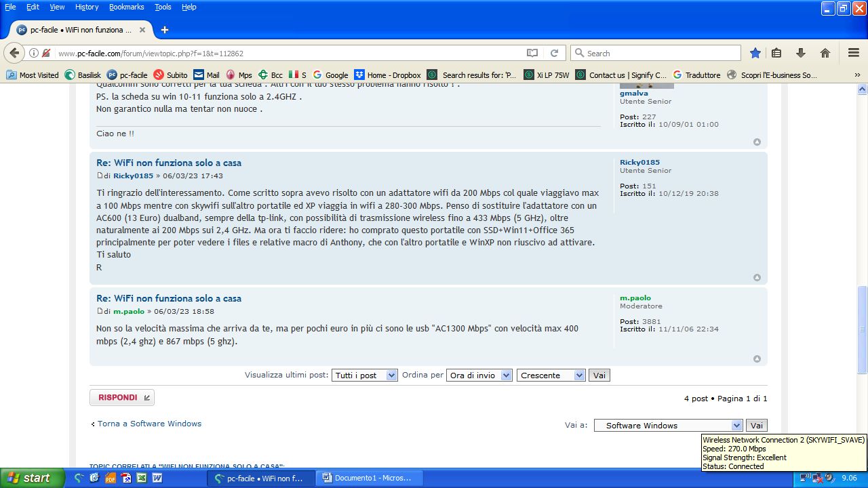Image resolution: width=868 pixels, height=488 pixels.
Task: Jump to top from Ricky0185's post arrow icon
Action: [x=757, y=278]
